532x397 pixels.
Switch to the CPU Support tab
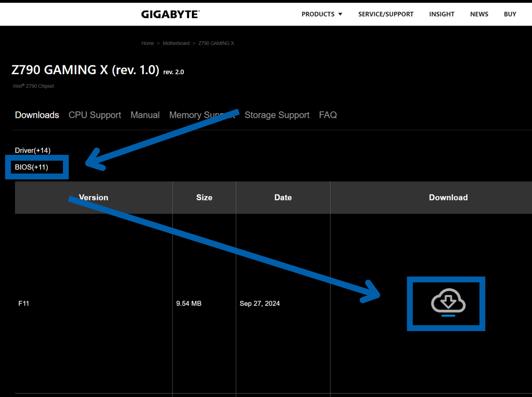coord(94,115)
